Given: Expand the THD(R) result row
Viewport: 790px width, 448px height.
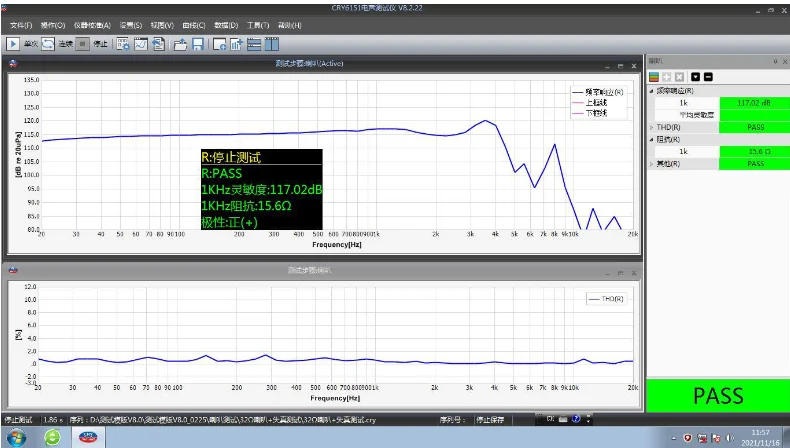Looking at the screenshot, I should (651, 127).
